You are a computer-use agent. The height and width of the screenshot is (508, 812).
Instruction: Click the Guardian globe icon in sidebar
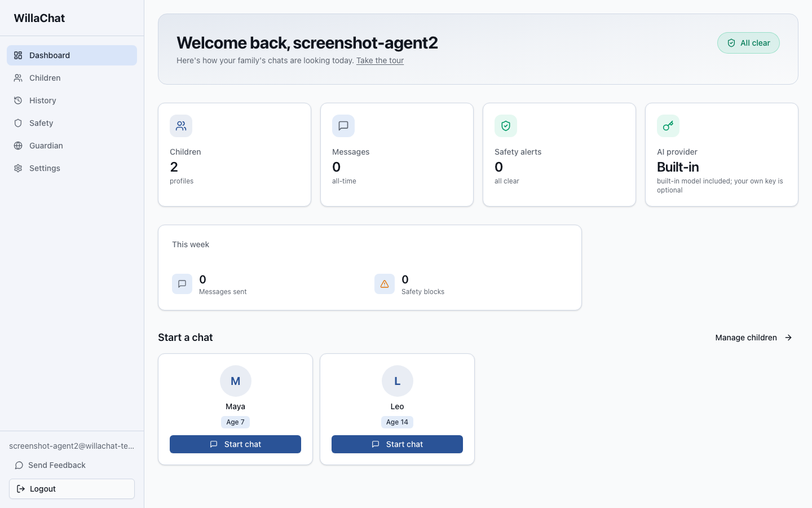(x=18, y=146)
